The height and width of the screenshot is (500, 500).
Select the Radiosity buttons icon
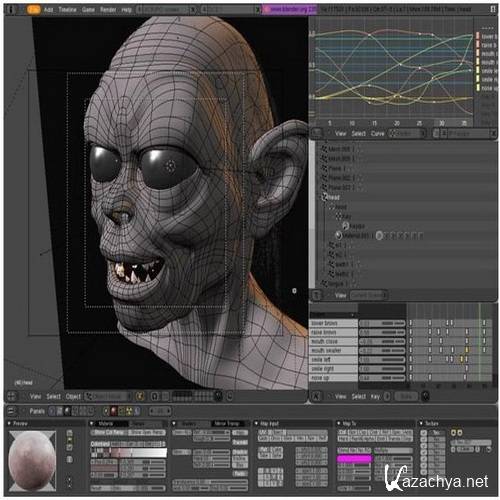click(129, 411)
